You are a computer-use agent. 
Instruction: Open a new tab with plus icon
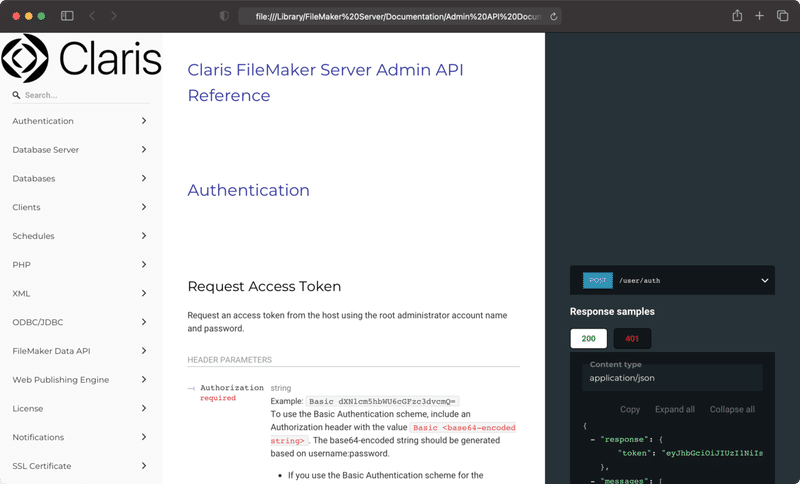pyautogui.click(x=759, y=16)
